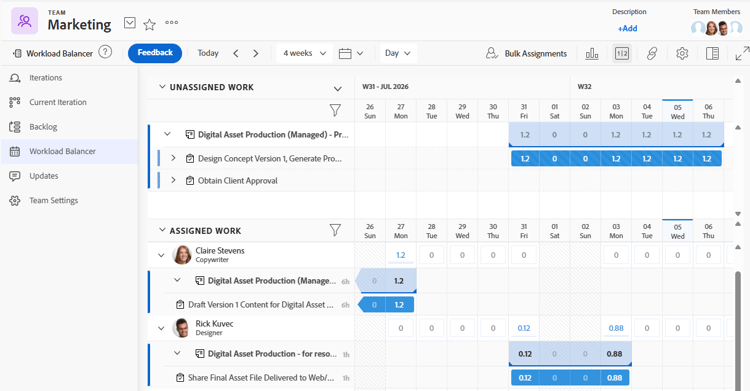
Task: Go to next time period arrow
Action: [255, 54]
